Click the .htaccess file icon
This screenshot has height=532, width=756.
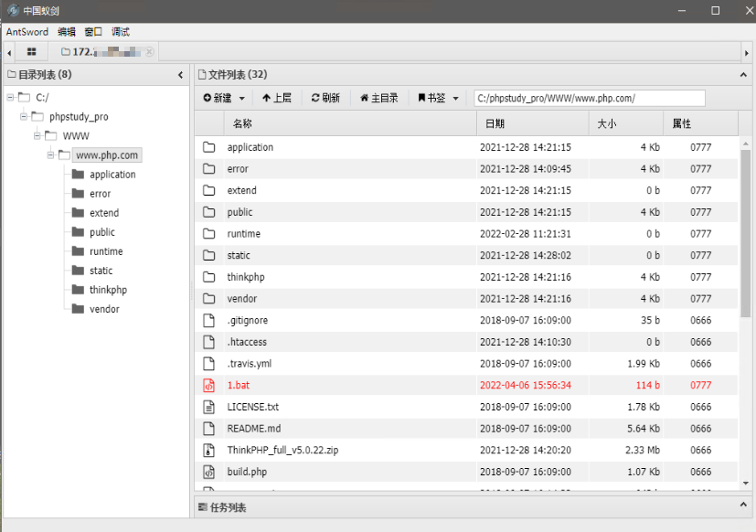tap(208, 342)
